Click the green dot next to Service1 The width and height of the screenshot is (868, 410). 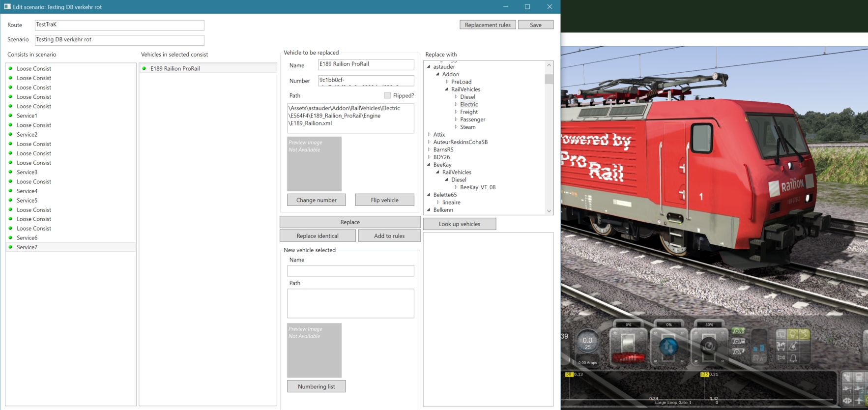point(10,116)
